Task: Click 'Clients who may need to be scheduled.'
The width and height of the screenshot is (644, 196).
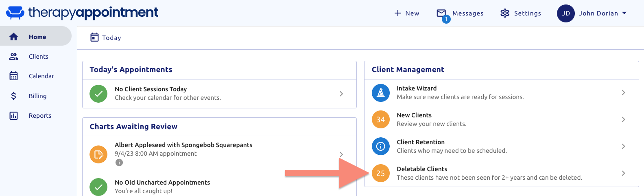Action: [x=452, y=151]
